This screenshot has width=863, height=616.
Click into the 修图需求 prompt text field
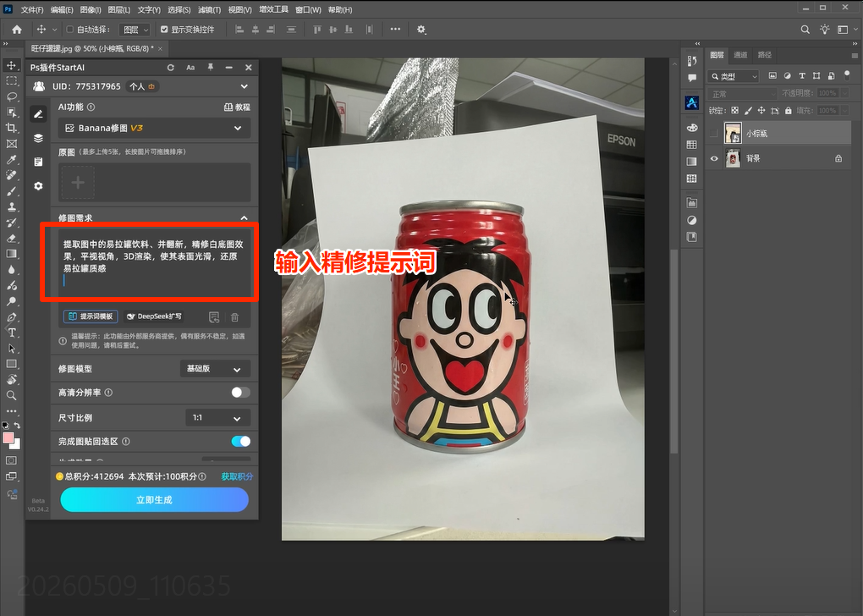[154, 263]
